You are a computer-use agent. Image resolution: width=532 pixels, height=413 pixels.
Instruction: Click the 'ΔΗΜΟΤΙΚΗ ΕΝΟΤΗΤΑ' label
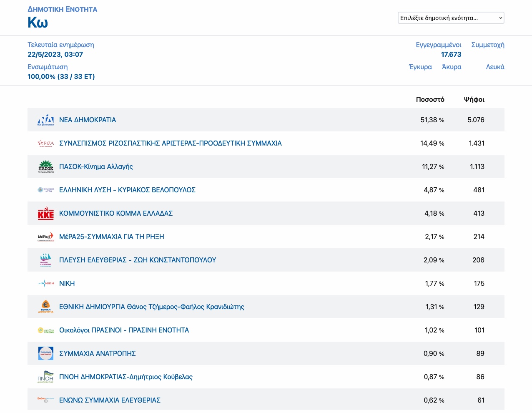[x=63, y=9]
